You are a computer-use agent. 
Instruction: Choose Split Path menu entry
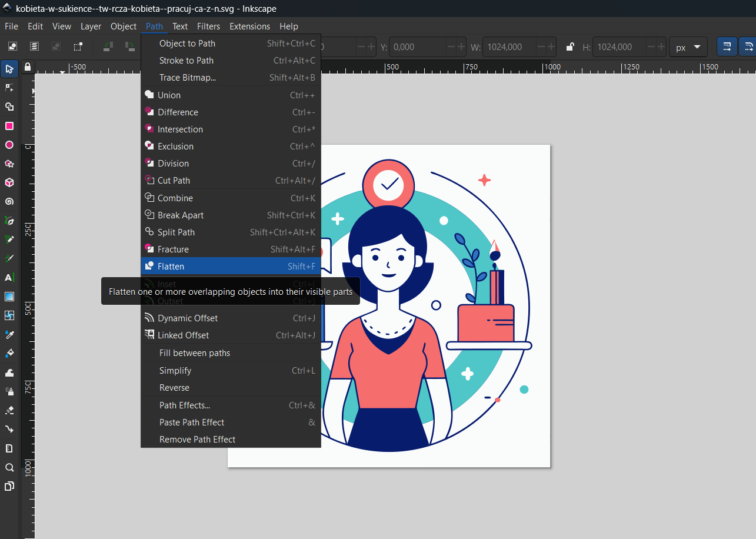click(x=231, y=232)
